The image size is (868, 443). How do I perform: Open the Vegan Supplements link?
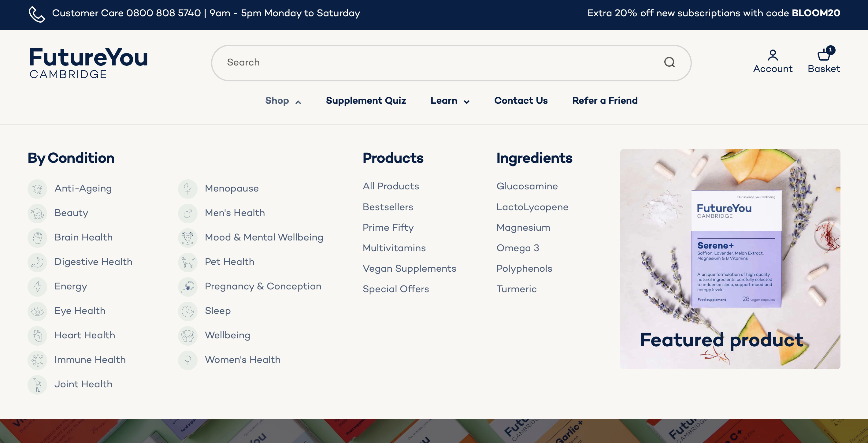click(410, 269)
